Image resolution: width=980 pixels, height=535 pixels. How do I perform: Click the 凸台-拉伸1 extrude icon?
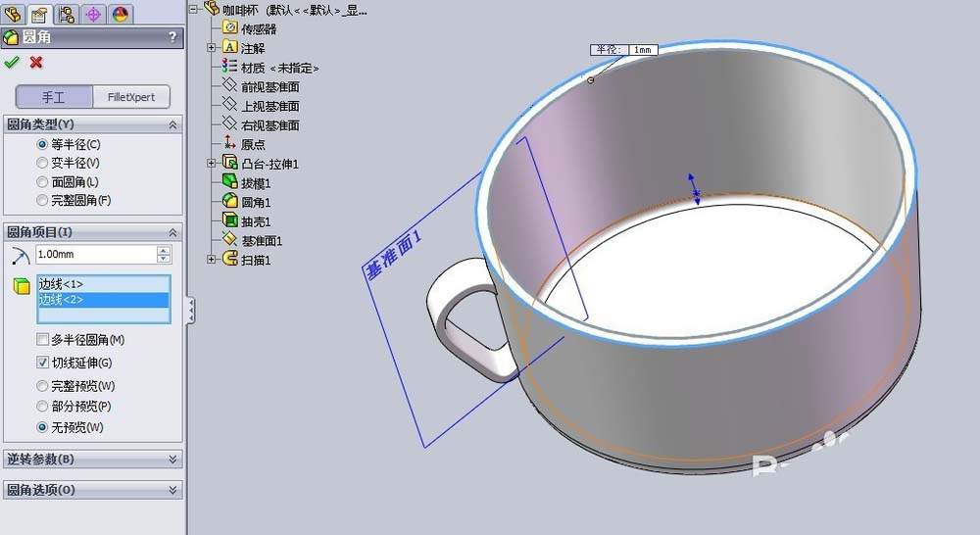pyautogui.click(x=230, y=163)
